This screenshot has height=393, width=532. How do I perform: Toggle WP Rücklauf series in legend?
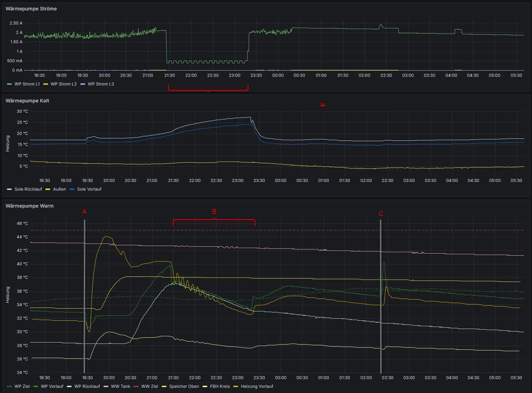pos(87,386)
